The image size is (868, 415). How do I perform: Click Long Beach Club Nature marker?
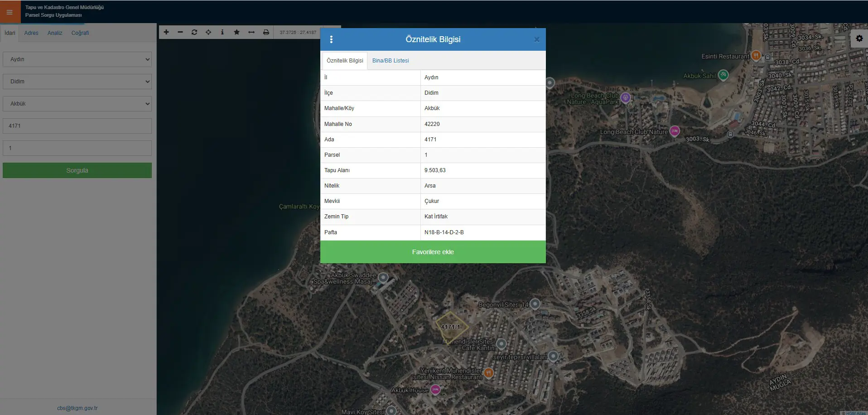675,131
